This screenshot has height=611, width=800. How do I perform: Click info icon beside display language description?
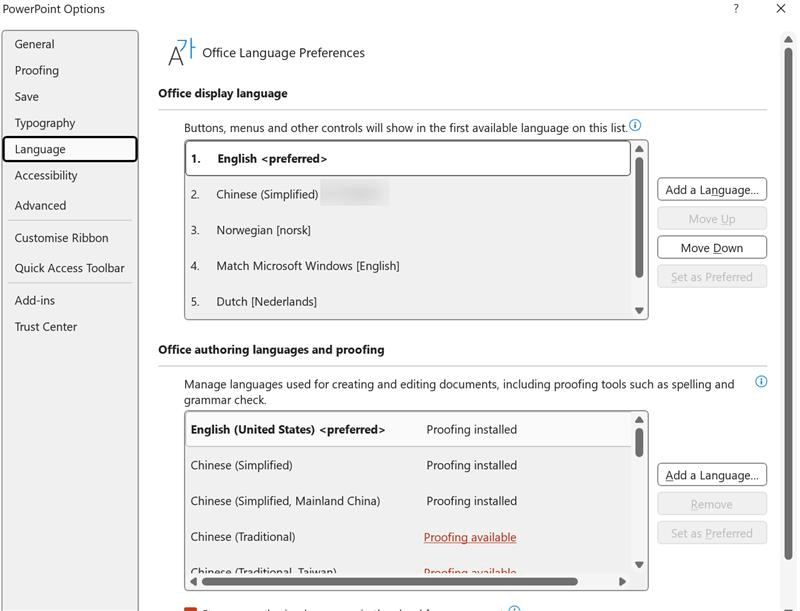click(635, 125)
